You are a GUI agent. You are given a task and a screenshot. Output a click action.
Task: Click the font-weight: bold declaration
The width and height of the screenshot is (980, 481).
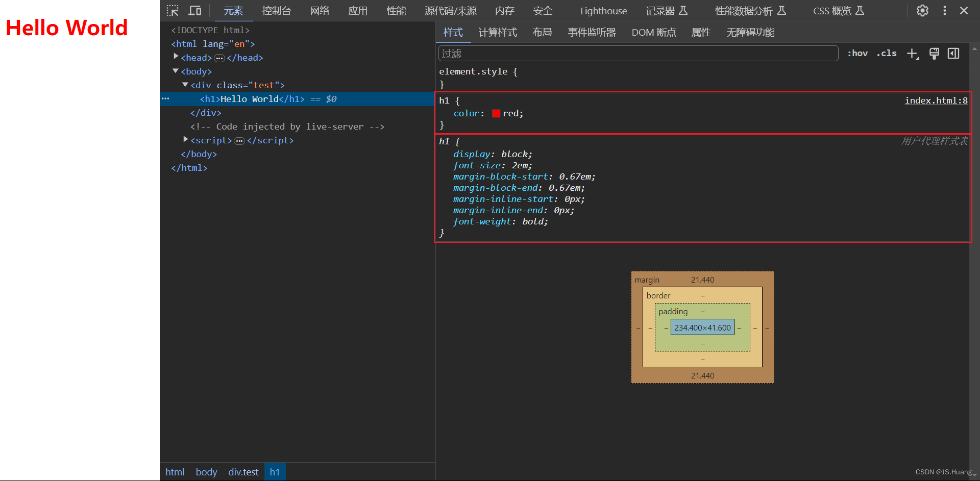500,221
